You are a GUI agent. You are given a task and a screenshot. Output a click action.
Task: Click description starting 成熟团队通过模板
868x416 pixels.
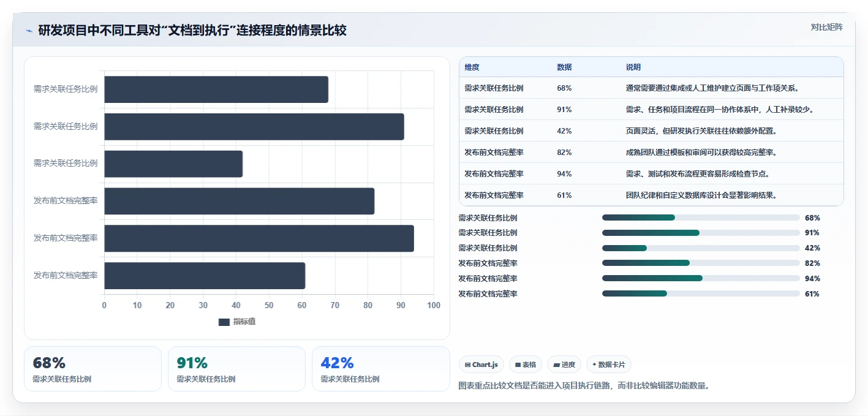coord(702,153)
